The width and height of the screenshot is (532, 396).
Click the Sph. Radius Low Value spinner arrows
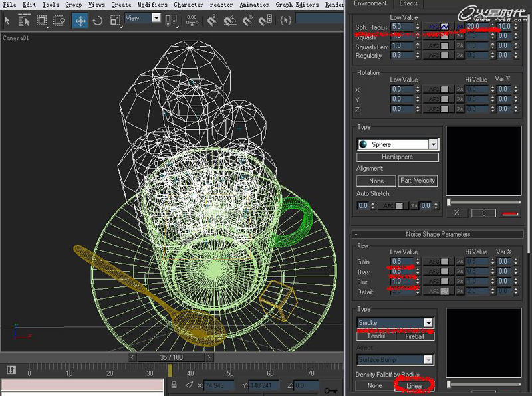tap(418, 26)
